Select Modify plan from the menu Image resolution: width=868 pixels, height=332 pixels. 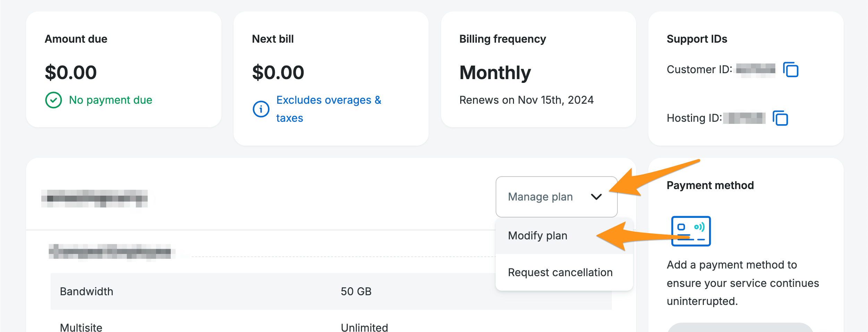point(538,236)
